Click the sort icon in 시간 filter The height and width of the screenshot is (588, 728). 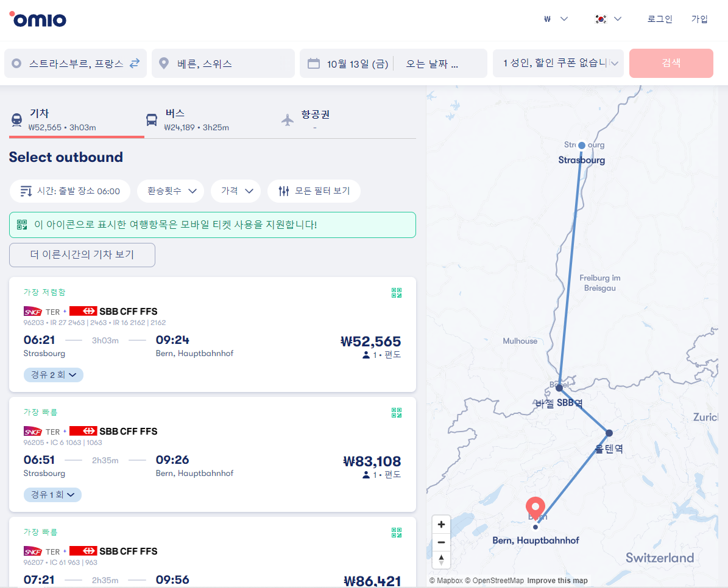(x=26, y=191)
